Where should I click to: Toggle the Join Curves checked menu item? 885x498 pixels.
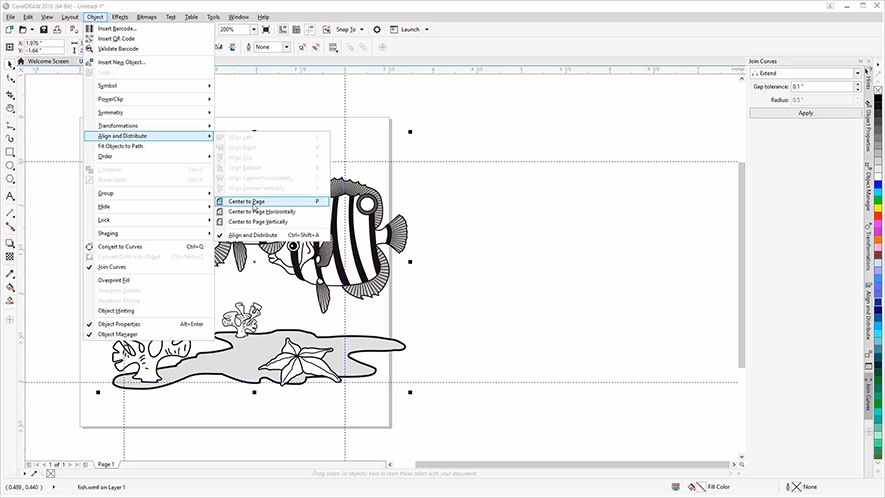(112, 267)
